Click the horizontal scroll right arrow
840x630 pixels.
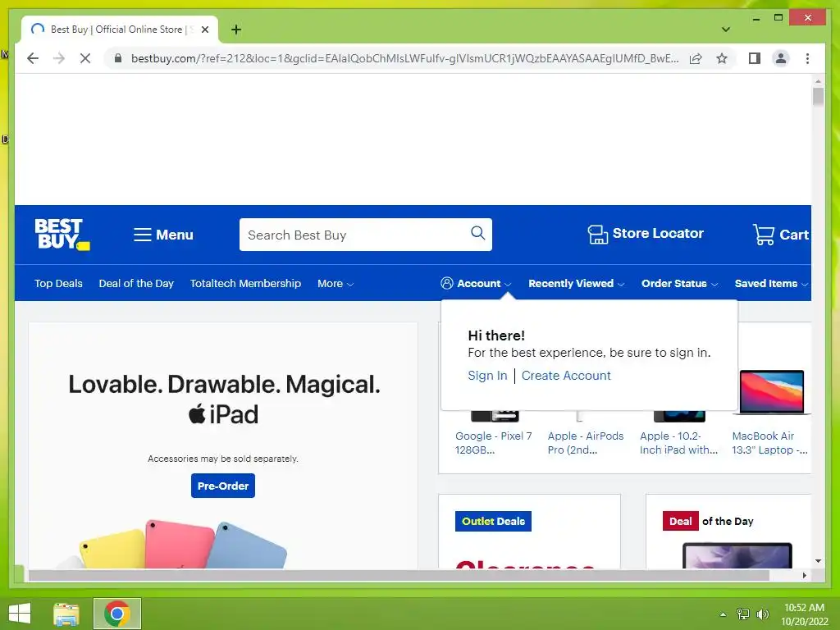(x=804, y=575)
